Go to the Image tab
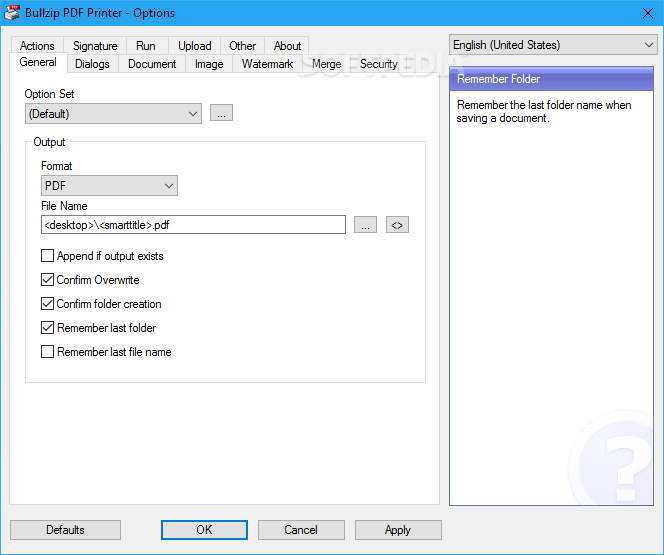 (209, 64)
